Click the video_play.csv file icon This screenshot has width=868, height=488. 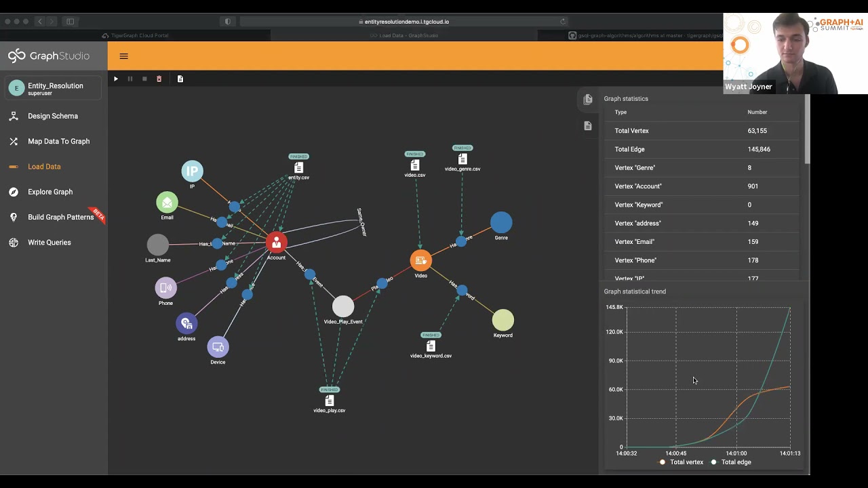(x=330, y=401)
